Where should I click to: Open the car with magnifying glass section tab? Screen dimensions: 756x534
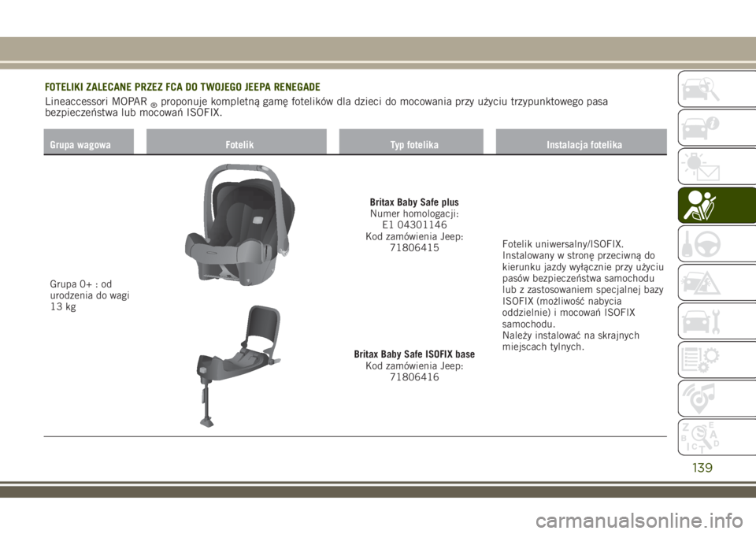tap(717, 89)
